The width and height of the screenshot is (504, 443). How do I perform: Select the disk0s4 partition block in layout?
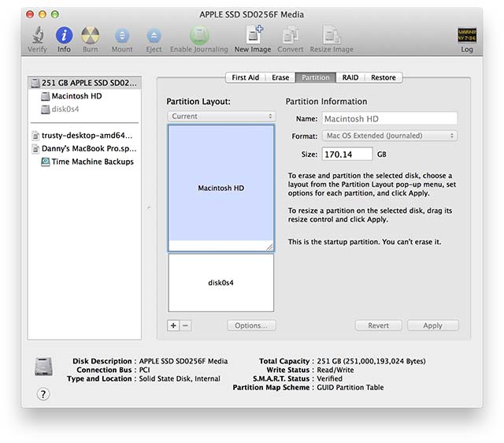point(220,282)
